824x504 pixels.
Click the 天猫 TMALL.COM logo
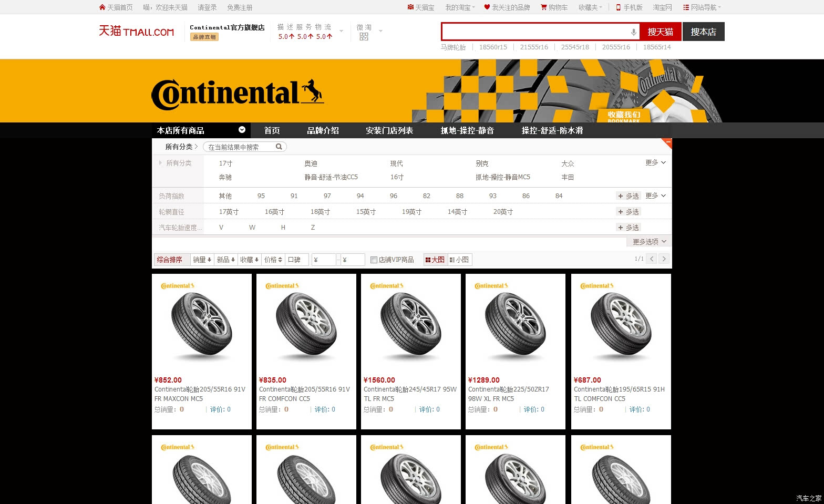[x=136, y=32]
